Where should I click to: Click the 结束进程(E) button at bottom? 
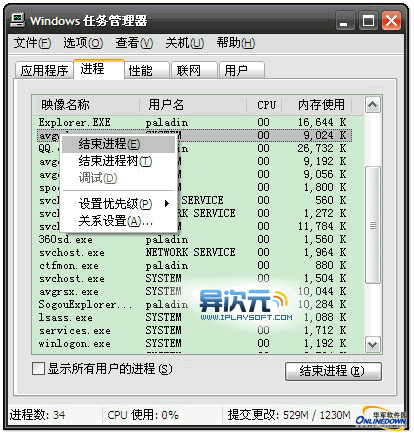[x=333, y=371]
